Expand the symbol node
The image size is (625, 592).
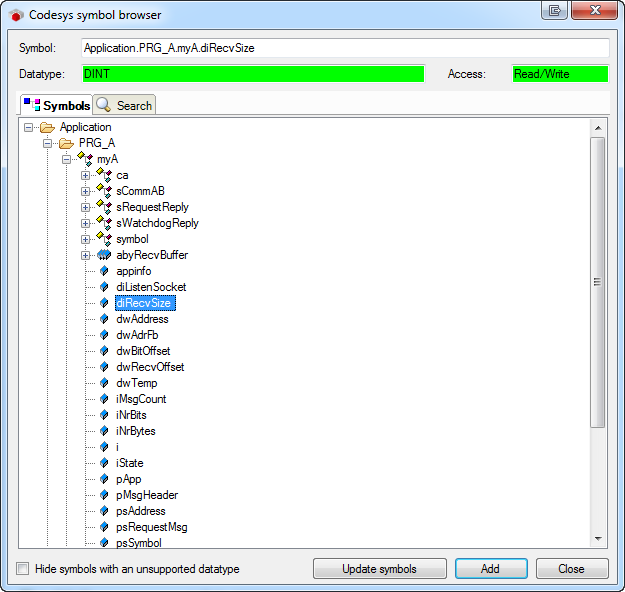coord(85,239)
